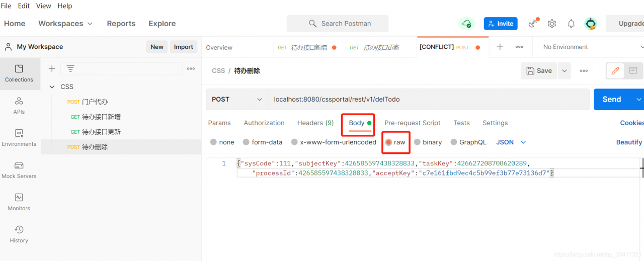Collapse the CSS collection folder

tap(52, 86)
